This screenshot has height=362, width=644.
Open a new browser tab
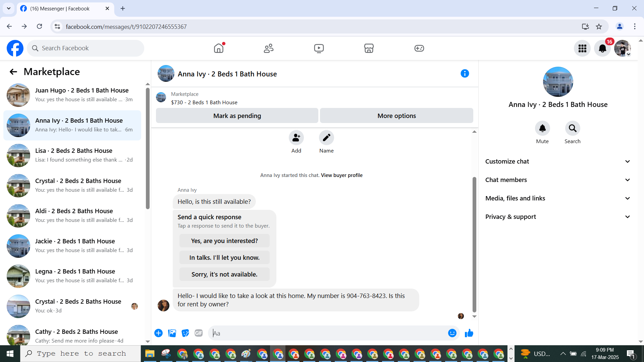click(x=123, y=8)
